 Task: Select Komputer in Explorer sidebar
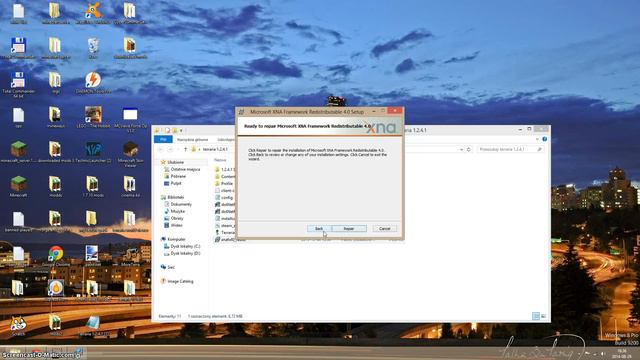click(x=176, y=239)
